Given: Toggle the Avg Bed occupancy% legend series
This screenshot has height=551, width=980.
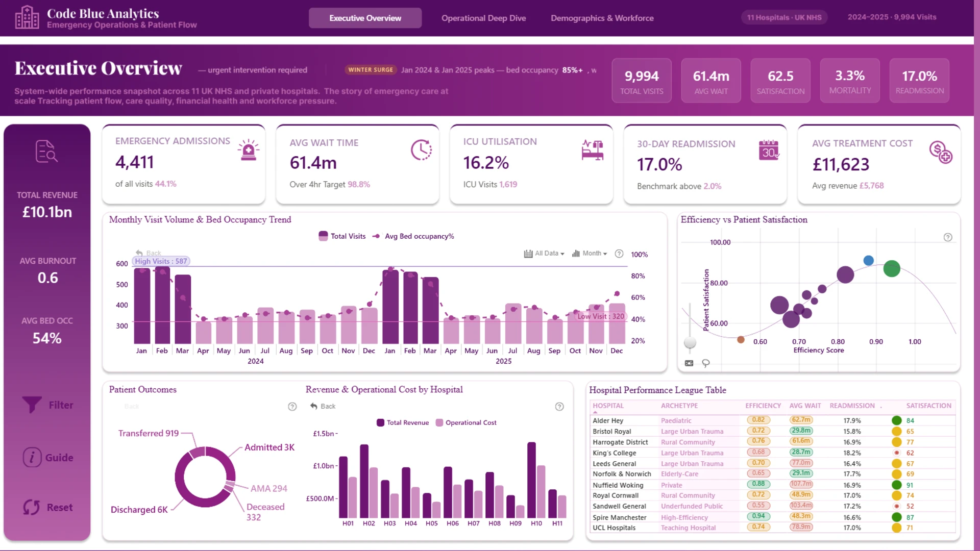Looking at the screenshot, I should point(413,236).
